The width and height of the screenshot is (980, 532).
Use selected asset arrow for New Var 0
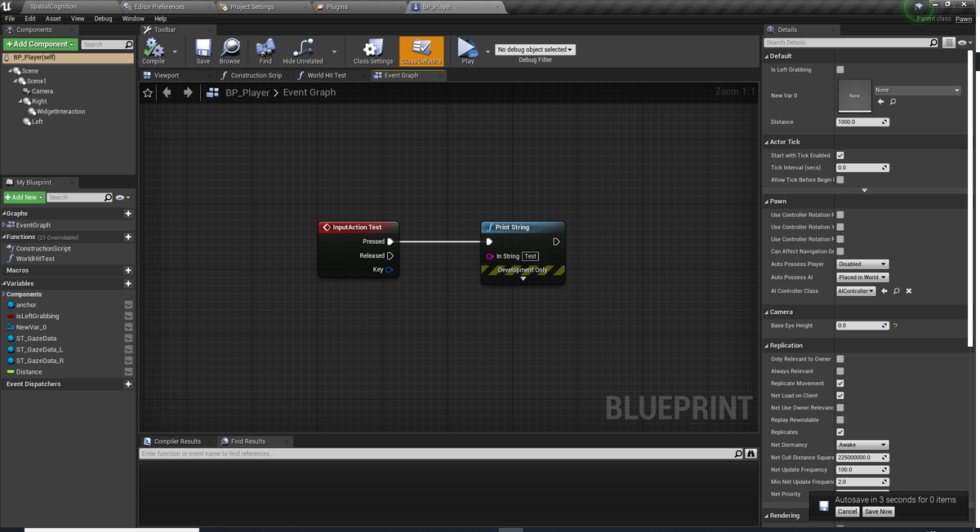point(881,101)
